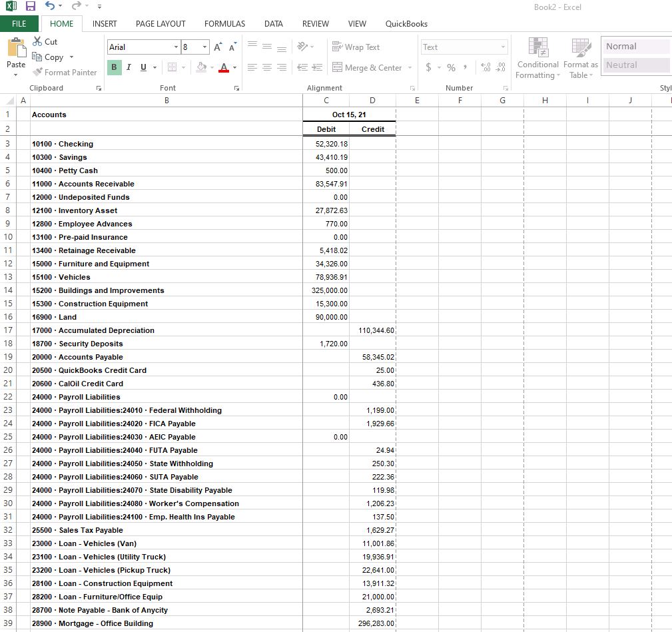Open Conditional Formatting menu button
This screenshot has width=672, height=632.
(x=538, y=58)
